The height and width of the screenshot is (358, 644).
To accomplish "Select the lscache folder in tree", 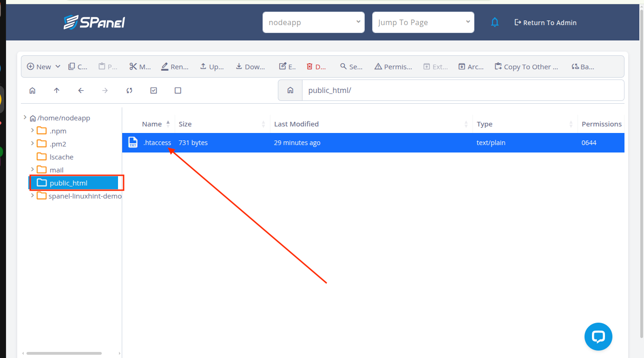I will click(x=55, y=157).
